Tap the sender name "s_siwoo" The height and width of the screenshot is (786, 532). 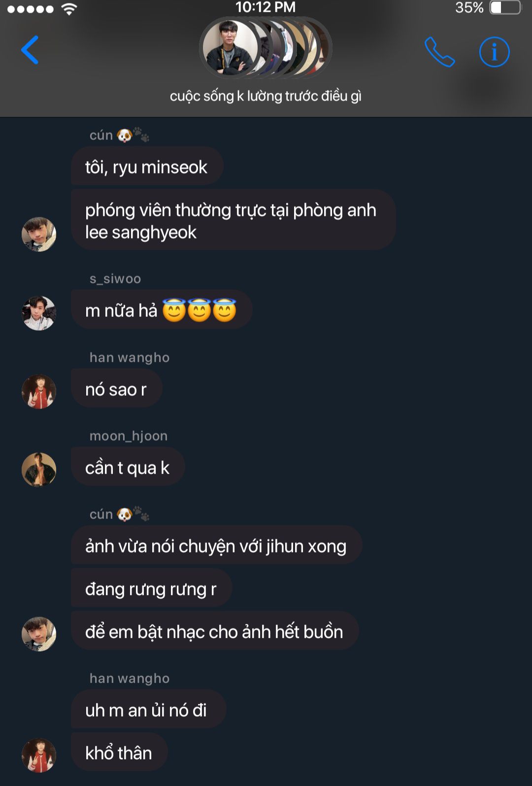coord(115,279)
